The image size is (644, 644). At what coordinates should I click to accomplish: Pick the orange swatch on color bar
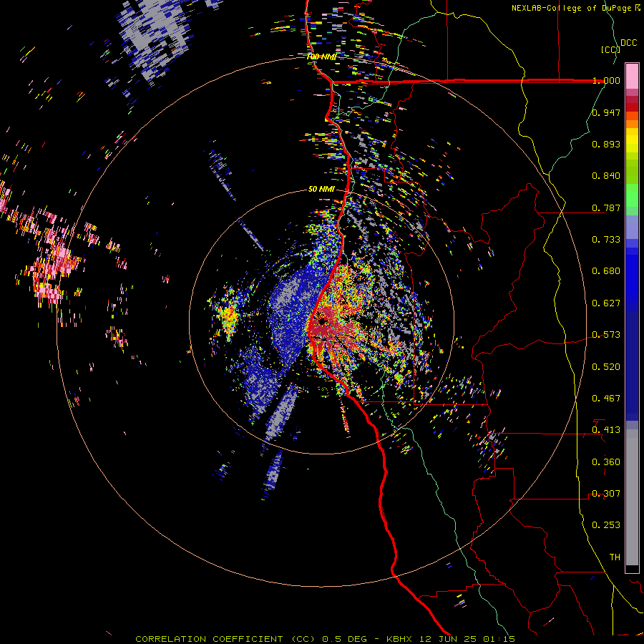coord(632,124)
